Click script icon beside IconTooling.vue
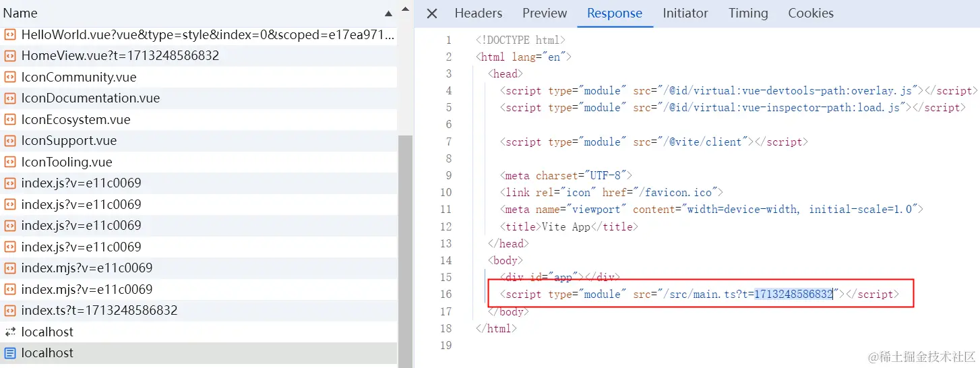 pyautogui.click(x=10, y=162)
